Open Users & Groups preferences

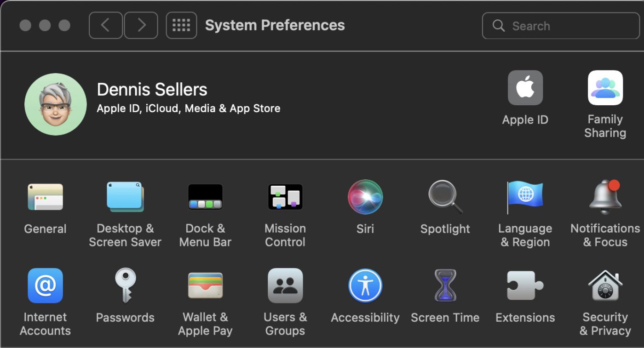285,285
